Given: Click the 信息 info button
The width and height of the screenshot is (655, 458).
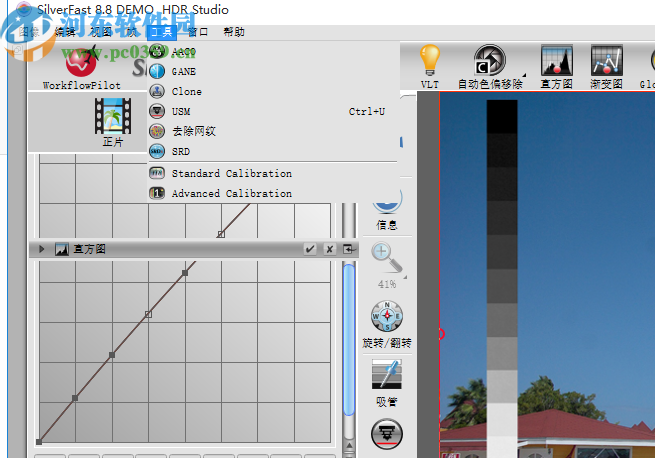Looking at the screenshot, I should pyautogui.click(x=387, y=211).
